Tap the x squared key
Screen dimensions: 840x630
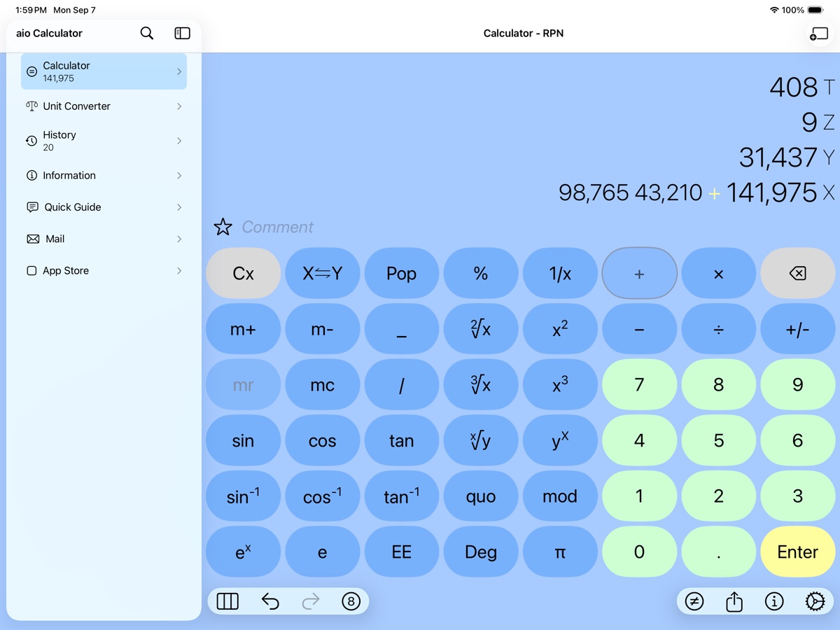point(560,329)
